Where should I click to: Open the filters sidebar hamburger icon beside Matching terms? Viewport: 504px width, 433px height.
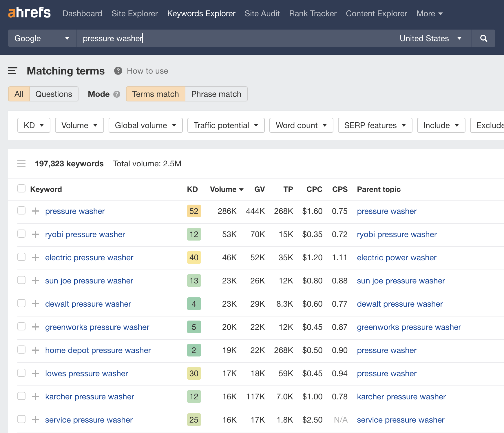[12, 71]
